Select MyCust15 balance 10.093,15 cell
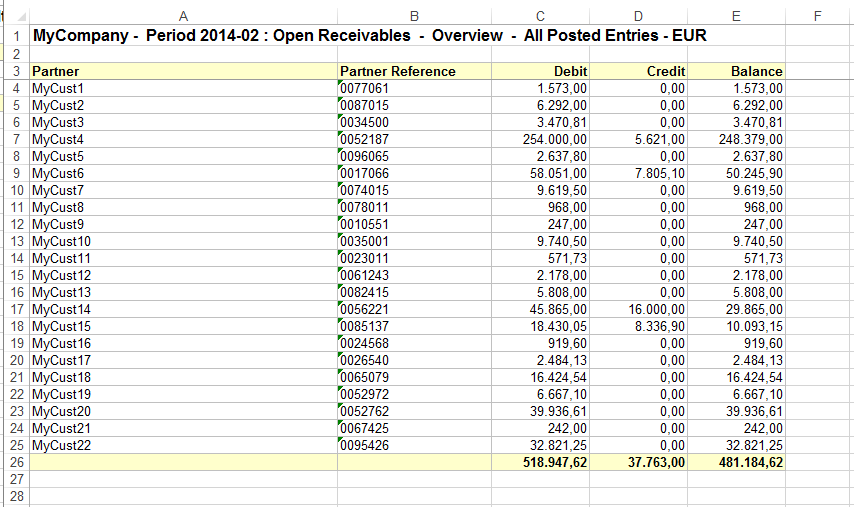 [736, 326]
